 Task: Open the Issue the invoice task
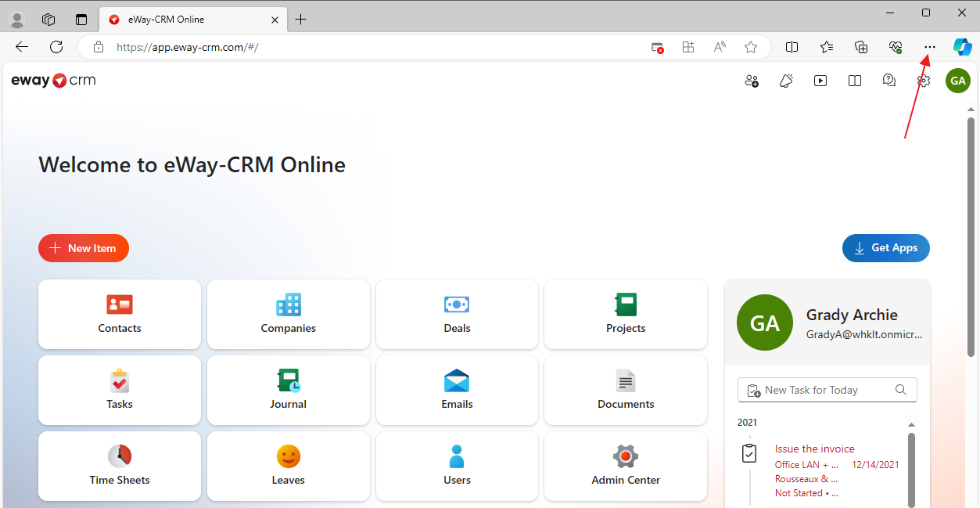pos(814,449)
